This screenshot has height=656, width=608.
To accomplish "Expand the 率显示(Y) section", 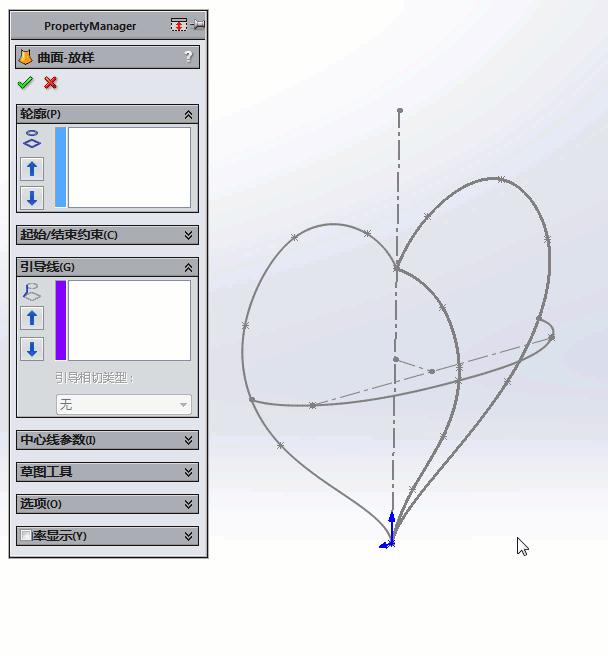I will pyautogui.click(x=188, y=536).
